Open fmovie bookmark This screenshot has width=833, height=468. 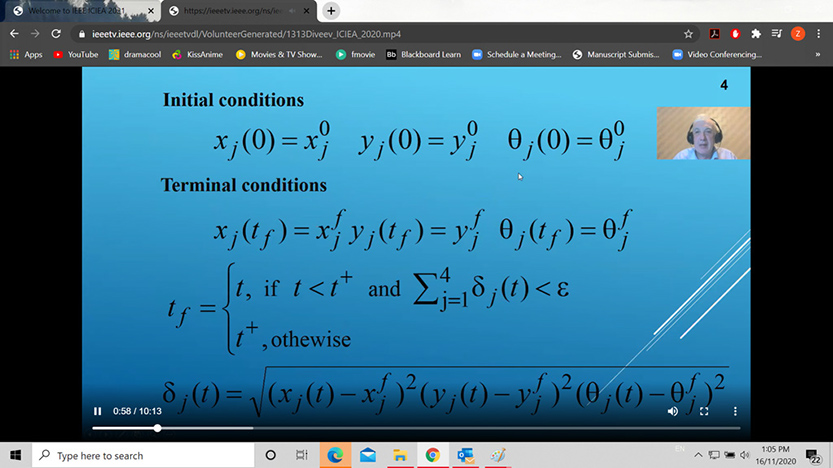click(x=355, y=55)
